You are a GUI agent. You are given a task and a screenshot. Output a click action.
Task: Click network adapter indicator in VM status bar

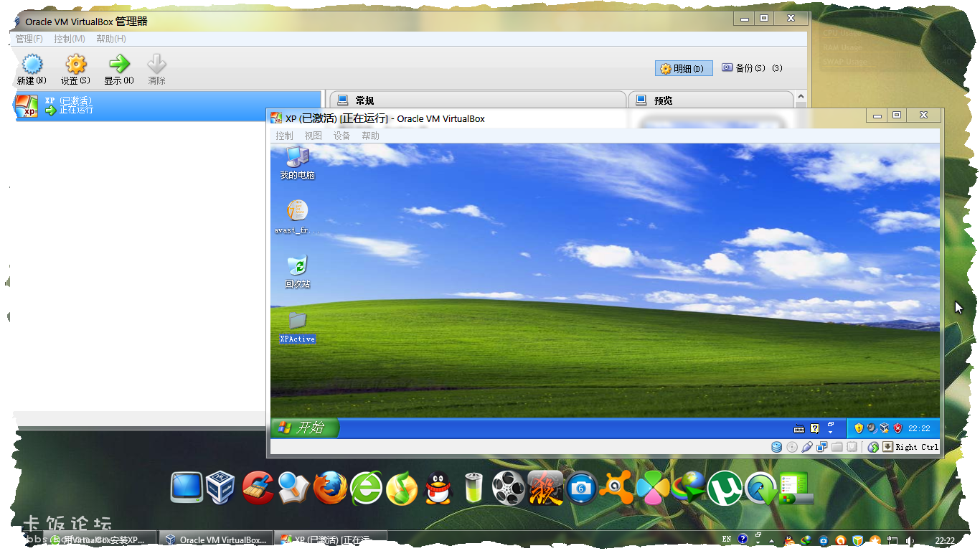822,447
